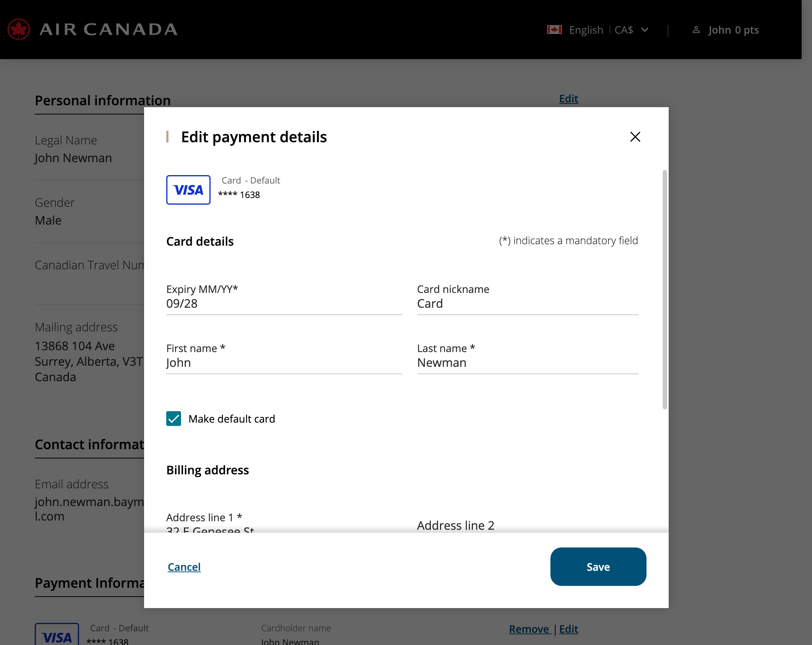Click the Expiry MM/YY field

point(284,304)
